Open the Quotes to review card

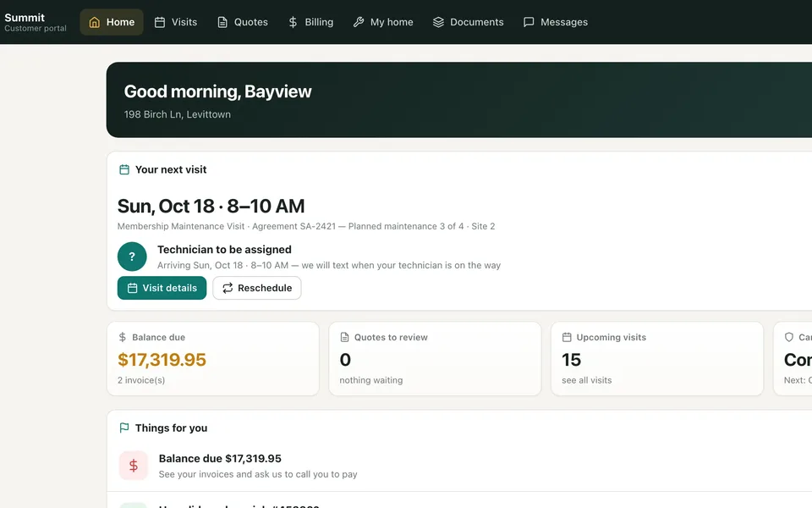pyautogui.click(x=435, y=359)
